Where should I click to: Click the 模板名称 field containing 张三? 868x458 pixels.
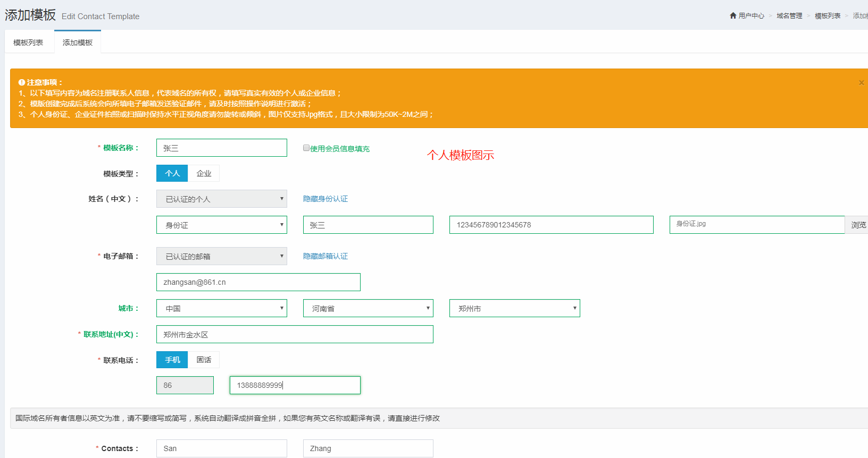[x=222, y=148]
